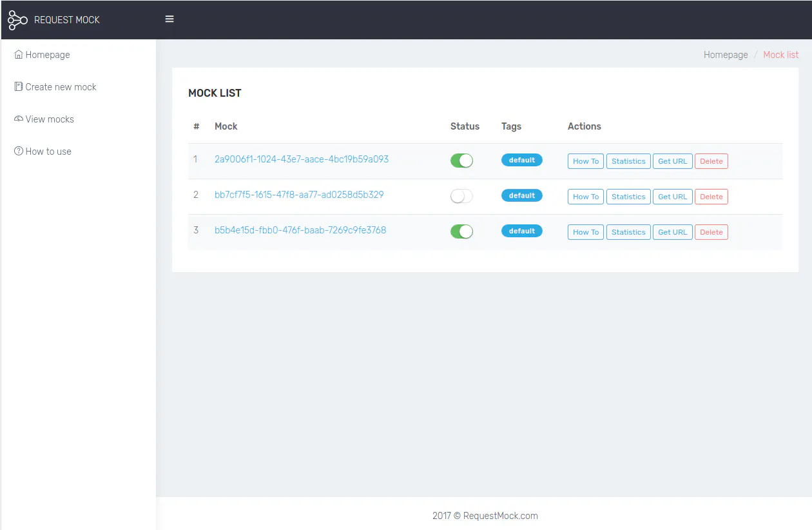Viewport: 812px width, 530px height.
Task: Open mock b5b4e15d-fbb0-476f-baab-7269c9fe3768
Action: 300,230
